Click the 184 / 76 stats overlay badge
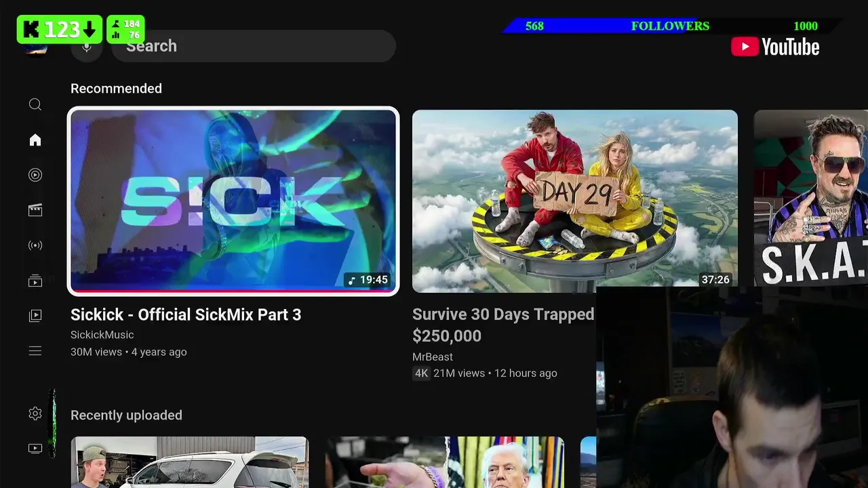The height and width of the screenshot is (488, 868). [x=125, y=29]
